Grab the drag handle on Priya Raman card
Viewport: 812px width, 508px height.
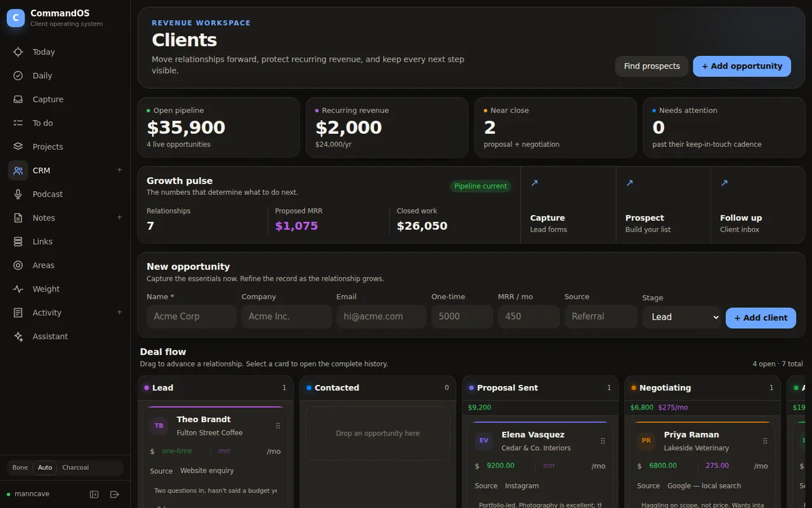pyautogui.click(x=765, y=441)
